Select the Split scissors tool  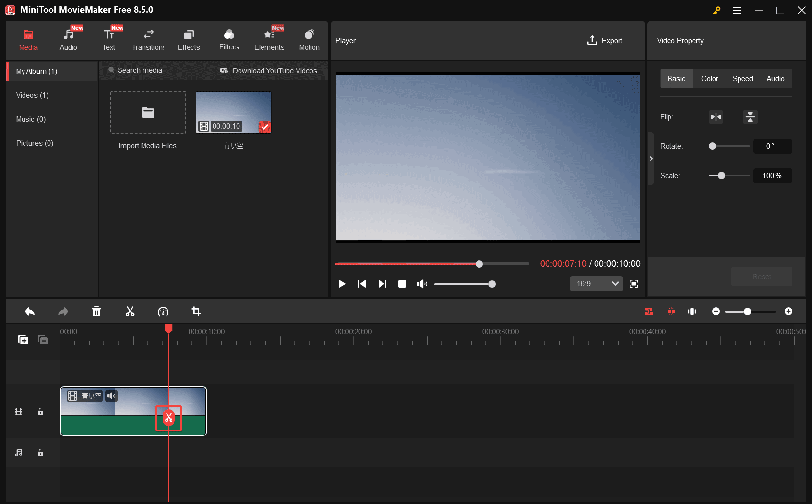pos(130,311)
